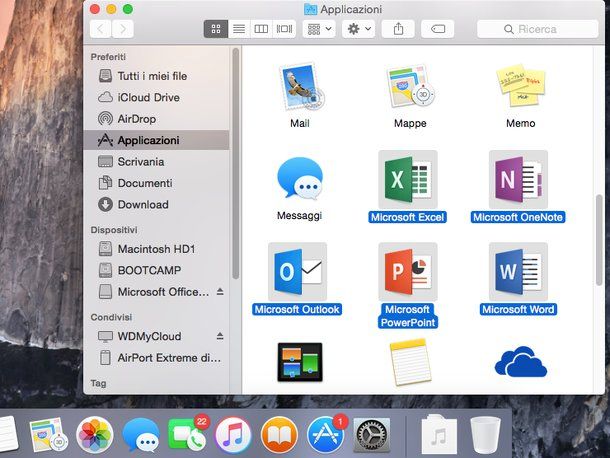Click the Share toolbar button

[398, 29]
